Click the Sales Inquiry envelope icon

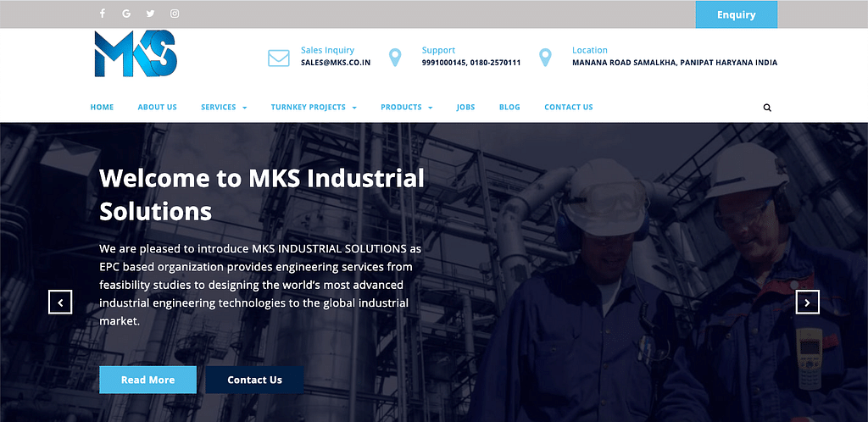pyautogui.click(x=279, y=58)
